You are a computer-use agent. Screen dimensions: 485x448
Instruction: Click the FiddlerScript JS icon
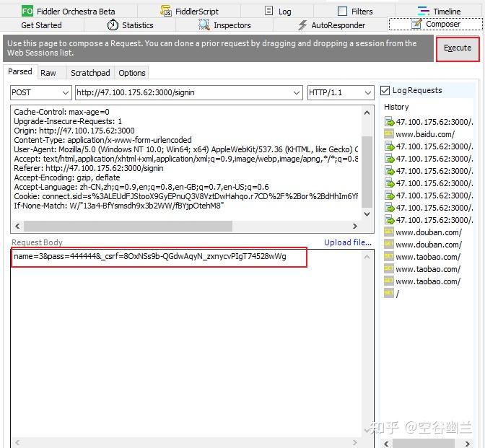tap(166, 11)
